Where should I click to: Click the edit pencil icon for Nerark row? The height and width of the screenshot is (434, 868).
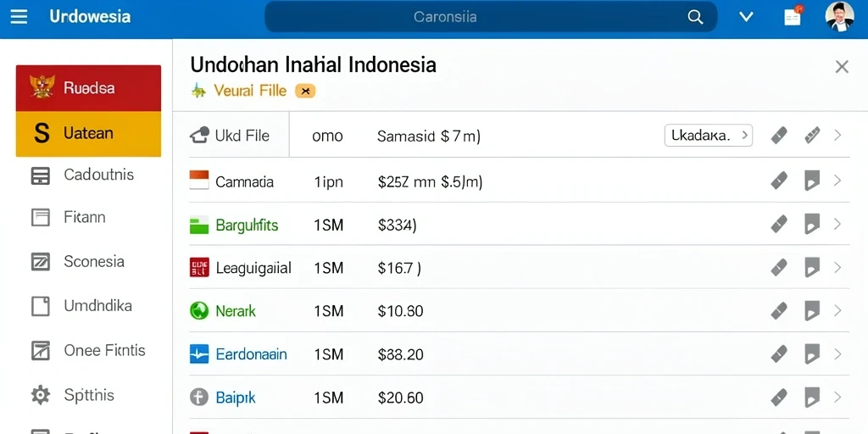779,310
